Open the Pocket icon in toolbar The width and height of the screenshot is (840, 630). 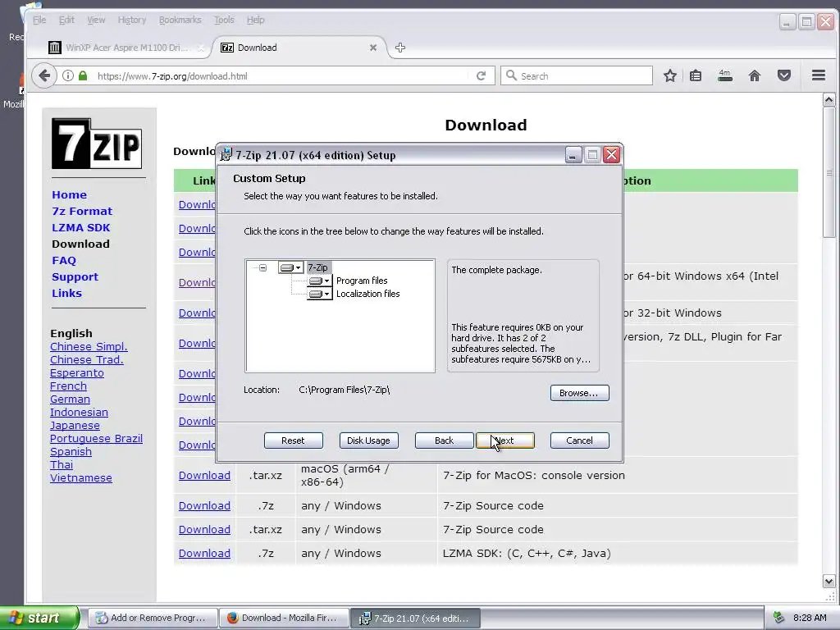coord(784,75)
